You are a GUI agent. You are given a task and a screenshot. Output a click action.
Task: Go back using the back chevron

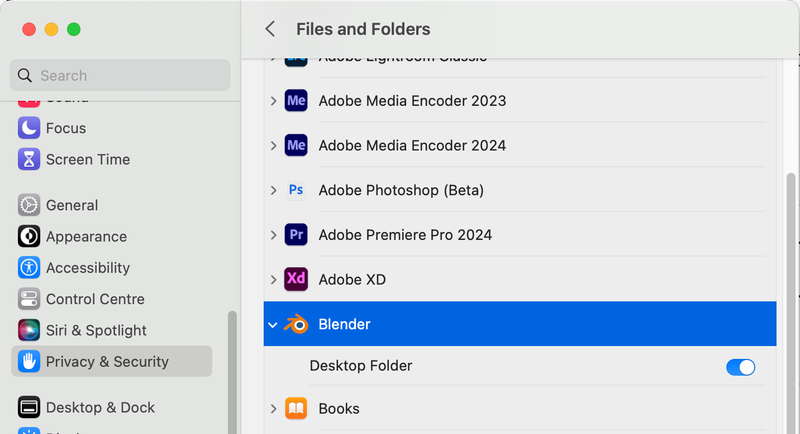tap(270, 29)
